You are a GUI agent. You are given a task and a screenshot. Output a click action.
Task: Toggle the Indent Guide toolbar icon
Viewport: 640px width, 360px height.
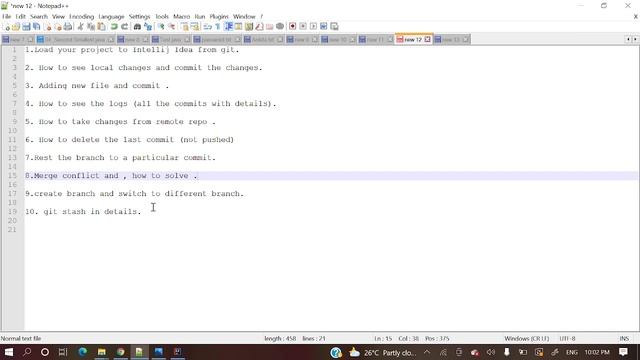click(228, 27)
